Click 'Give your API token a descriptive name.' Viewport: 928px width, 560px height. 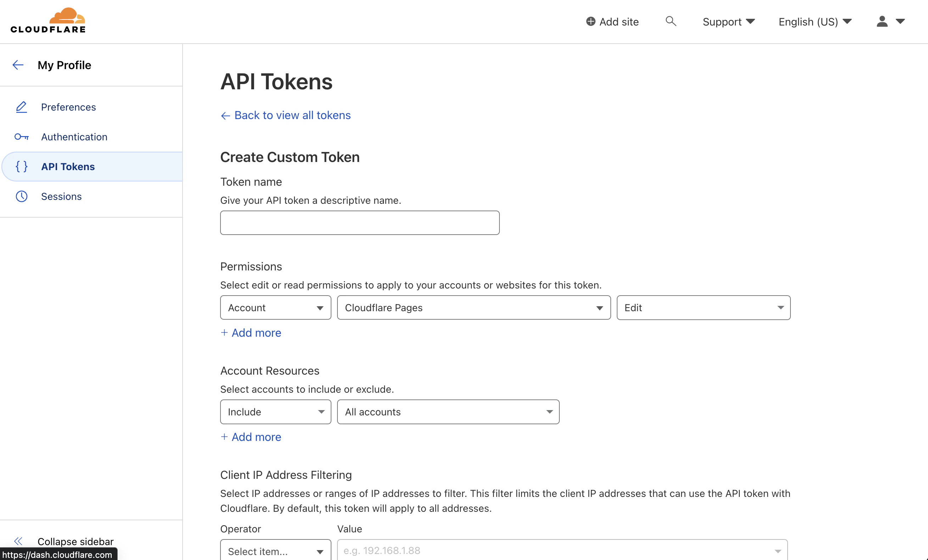click(x=311, y=200)
